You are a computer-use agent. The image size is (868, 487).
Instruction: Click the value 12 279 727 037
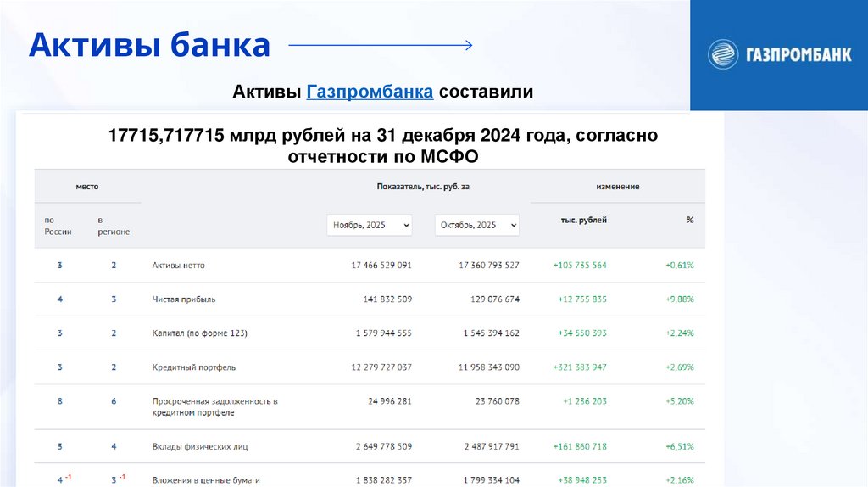tap(381, 367)
